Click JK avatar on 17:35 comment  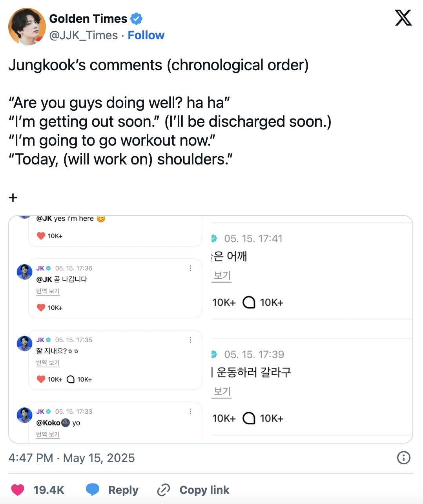click(24, 343)
